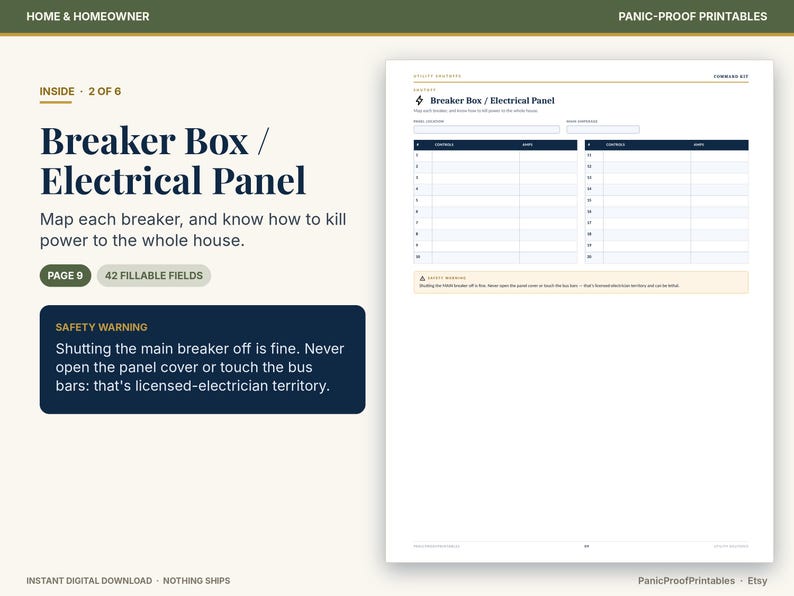The image size is (794, 596).
Task: Click the Controls cell in breaker row 1
Action: (475, 155)
